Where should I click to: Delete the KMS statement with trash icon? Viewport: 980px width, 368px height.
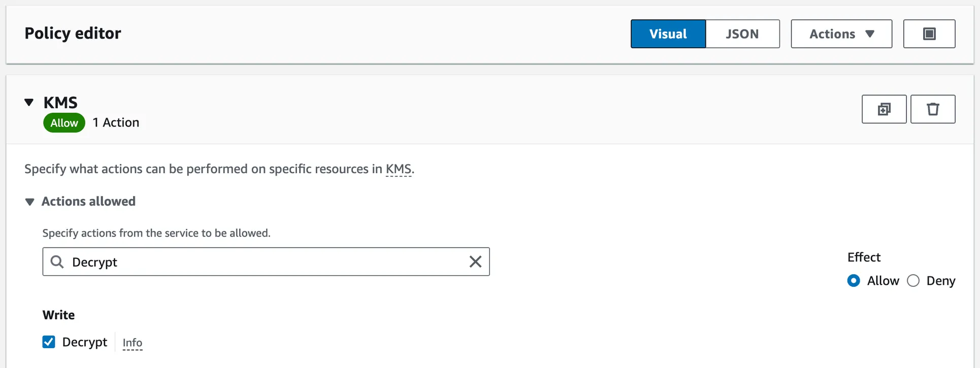point(932,109)
